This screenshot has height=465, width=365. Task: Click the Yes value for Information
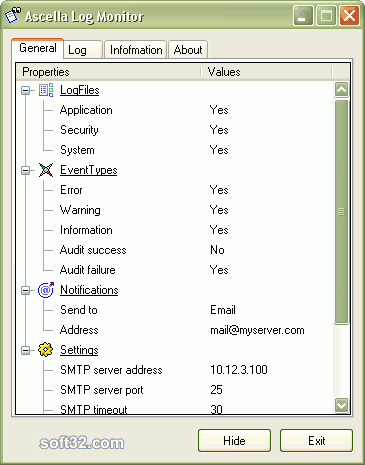pos(219,230)
